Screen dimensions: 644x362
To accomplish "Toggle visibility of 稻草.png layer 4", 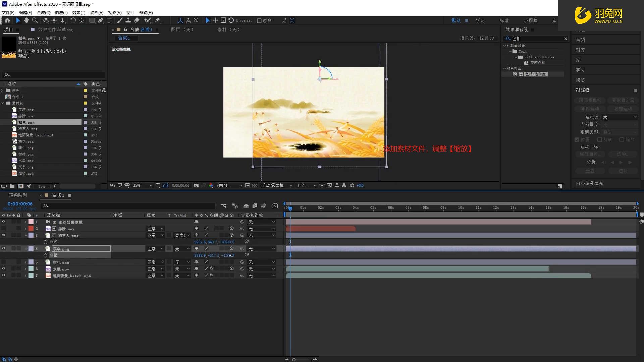I will (x=4, y=249).
